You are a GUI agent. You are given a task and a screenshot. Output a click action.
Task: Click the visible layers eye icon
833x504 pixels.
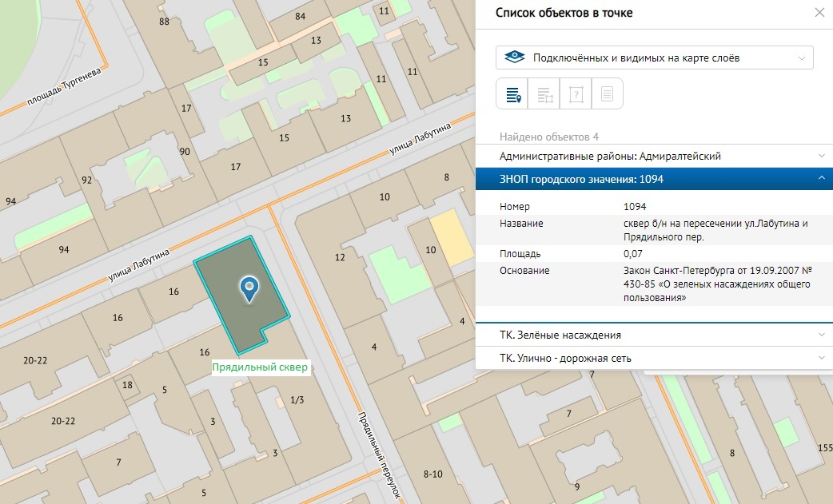[516, 58]
